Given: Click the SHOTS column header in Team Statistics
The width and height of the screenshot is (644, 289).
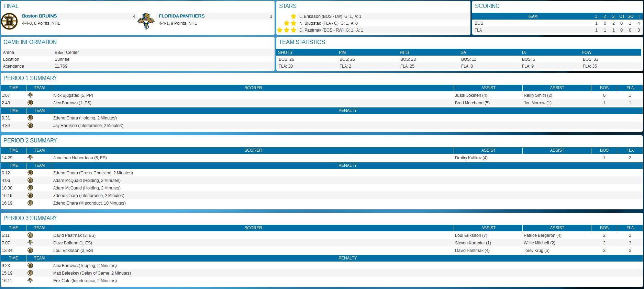Looking at the screenshot, I should click(x=285, y=53).
